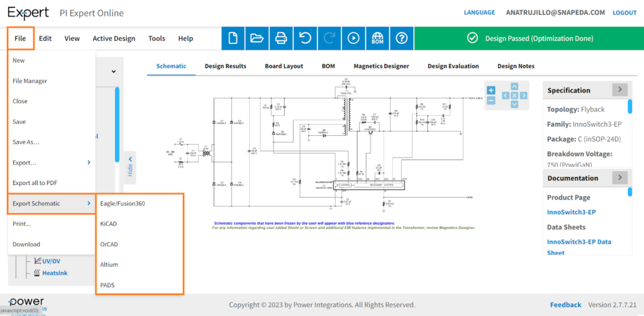Expand Export Schematic submenu arrow
Image resolution: width=644 pixels, height=316 pixels.
(89, 203)
